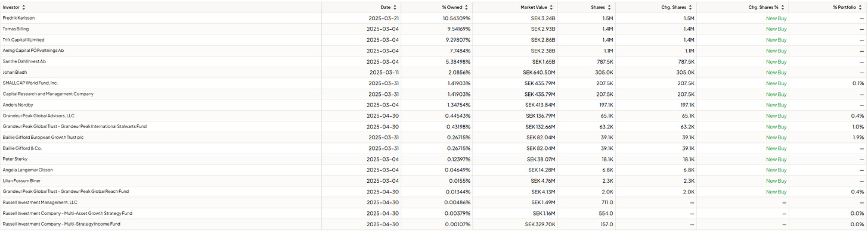Select the Tomas Billing investor row name
Screen dimensions: 868x231
click(16, 29)
